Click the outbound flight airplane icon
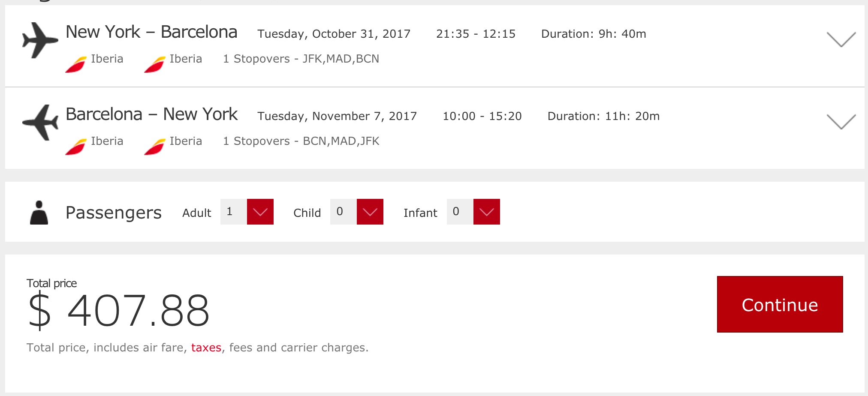This screenshot has height=396, width=868. [40, 40]
